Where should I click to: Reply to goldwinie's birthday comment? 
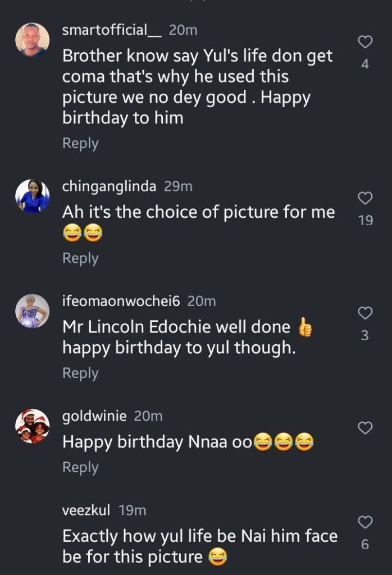coord(80,467)
